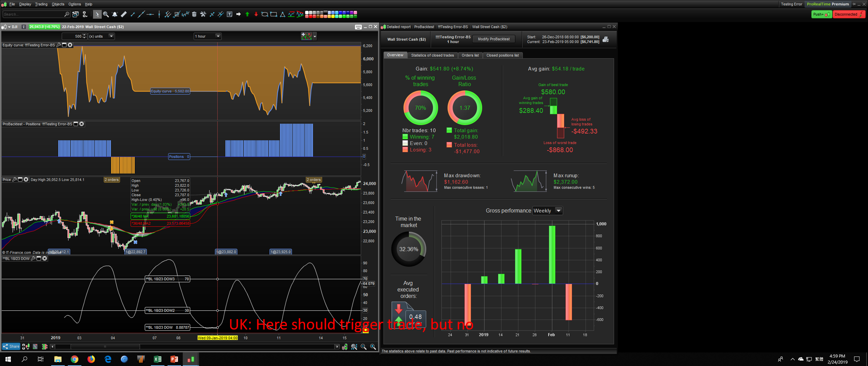Viewport: 868px width, 366px height.
Task: Open Google Chrome from the taskbar
Action: point(75,359)
